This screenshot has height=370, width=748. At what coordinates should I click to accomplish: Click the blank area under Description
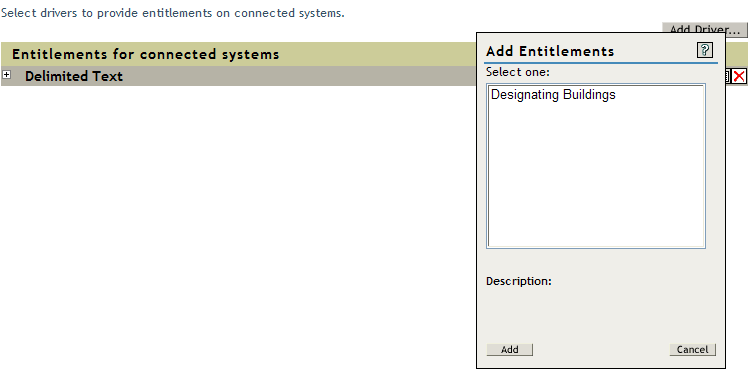coord(600,312)
